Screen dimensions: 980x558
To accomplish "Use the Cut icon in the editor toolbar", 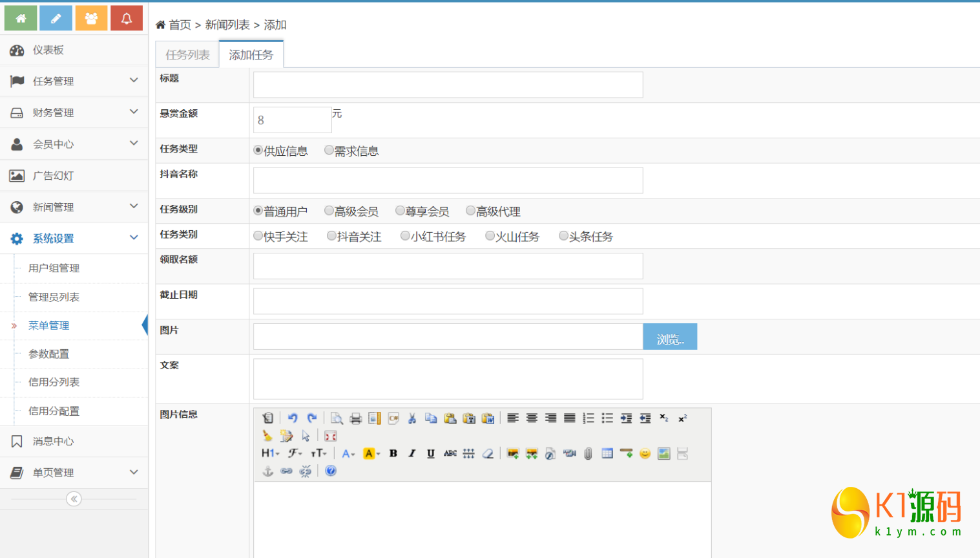I will pyautogui.click(x=412, y=418).
